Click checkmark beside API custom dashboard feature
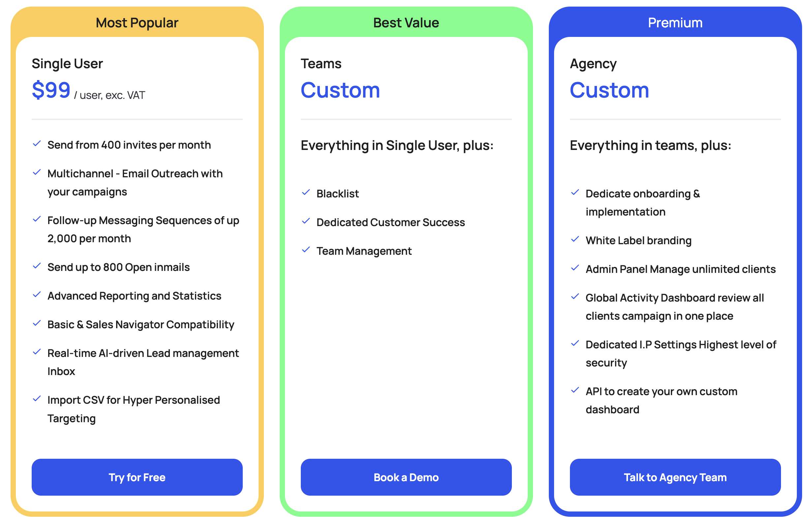Screen dimensions: 812x524 point(575,390)
